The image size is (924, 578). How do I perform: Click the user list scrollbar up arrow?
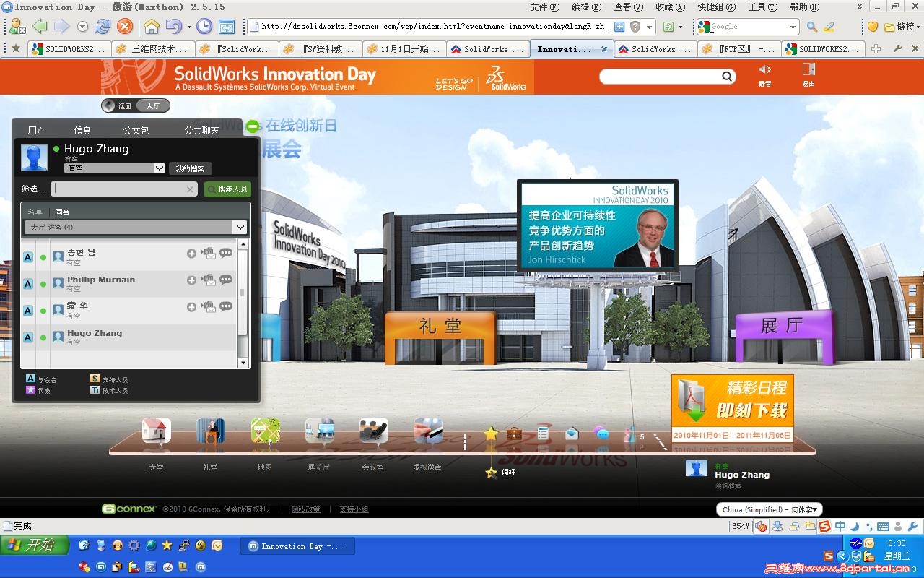pos(243,244)
